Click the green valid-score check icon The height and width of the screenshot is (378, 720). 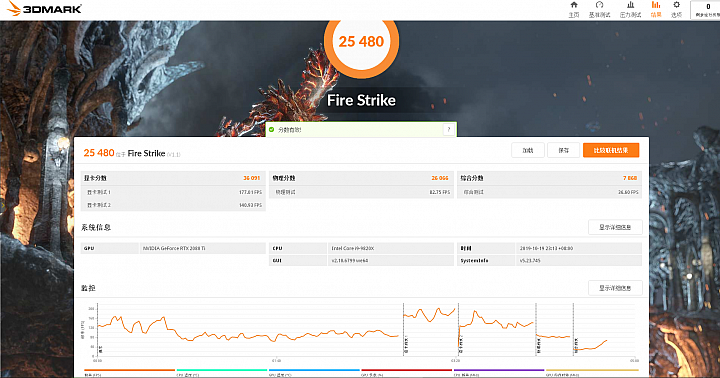pos(271,130)
